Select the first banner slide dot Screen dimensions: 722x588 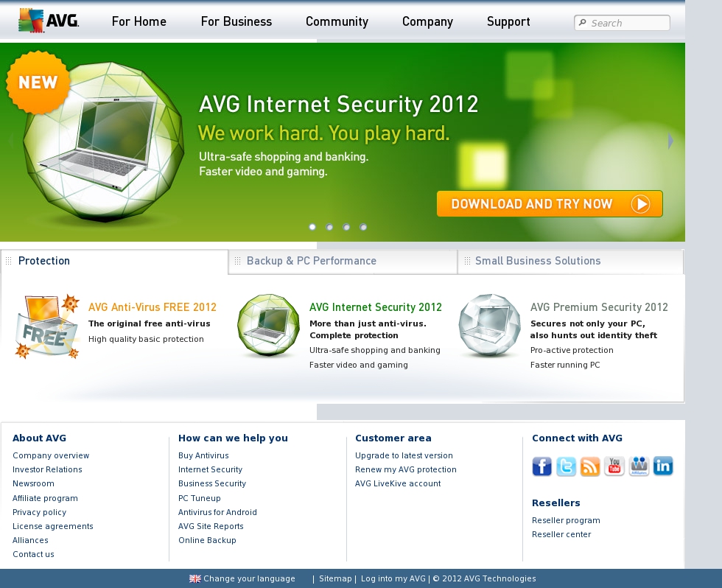click(x=312, y=227)
